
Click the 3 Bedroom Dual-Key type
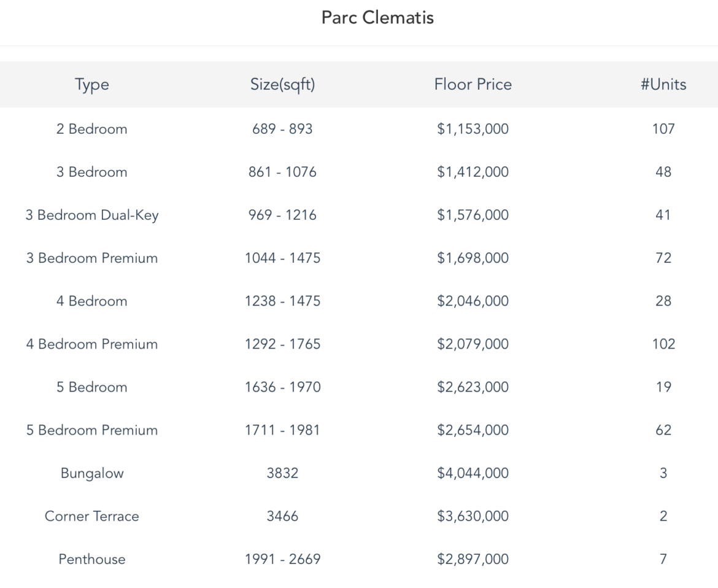pyautogui.click(x=91, y=215)
